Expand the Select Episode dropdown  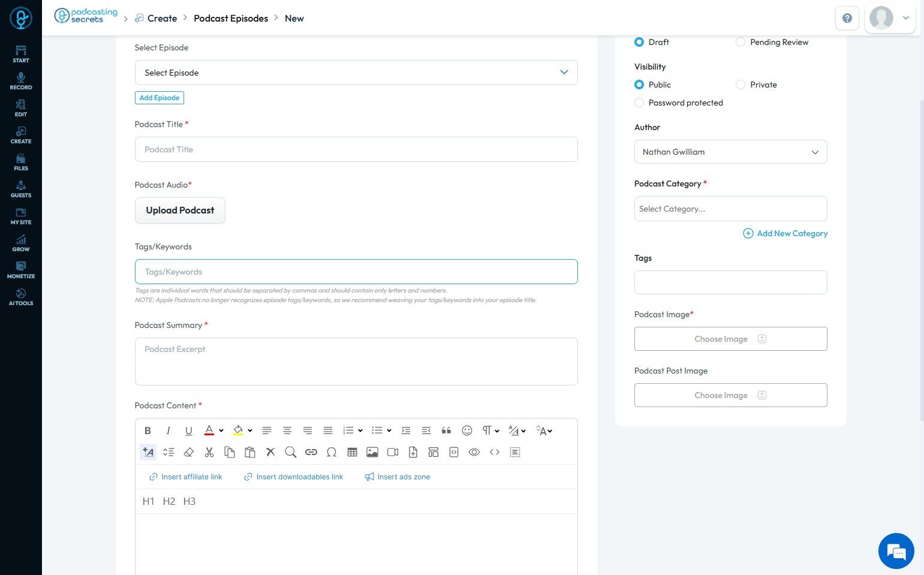click(356, 73)
